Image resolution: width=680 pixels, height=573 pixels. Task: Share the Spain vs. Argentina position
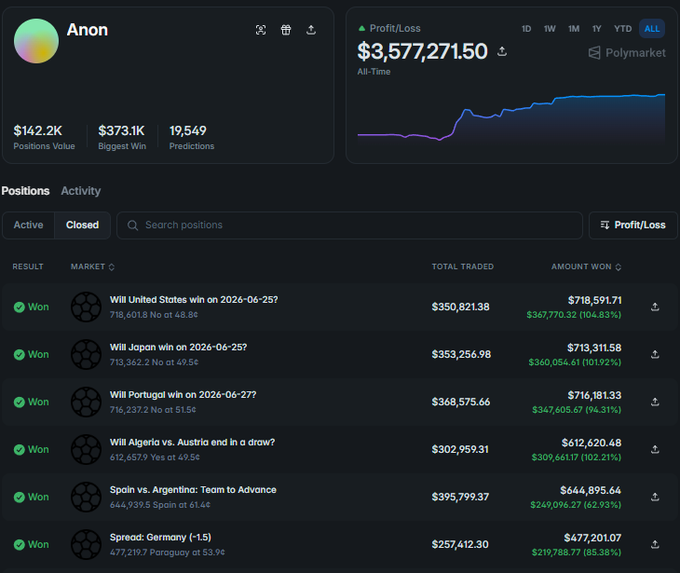655,497
